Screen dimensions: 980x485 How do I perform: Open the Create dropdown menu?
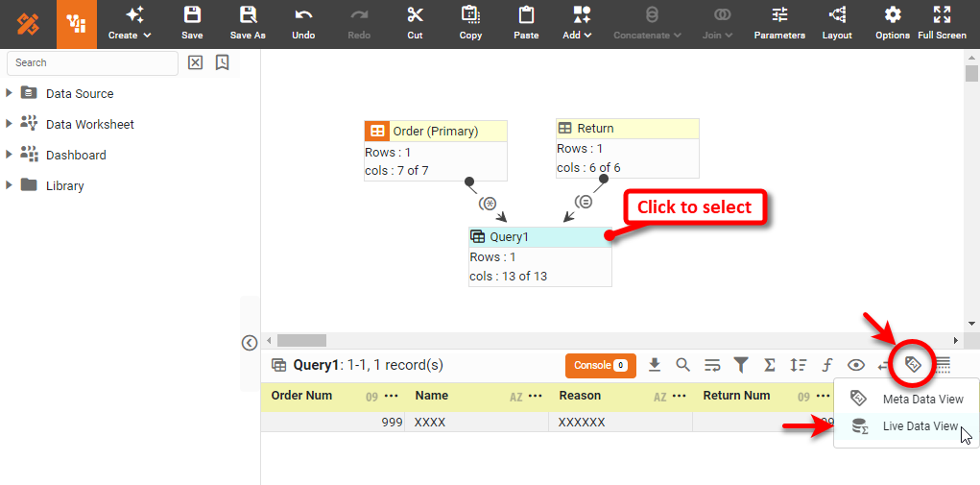click(x=130, y=23)
